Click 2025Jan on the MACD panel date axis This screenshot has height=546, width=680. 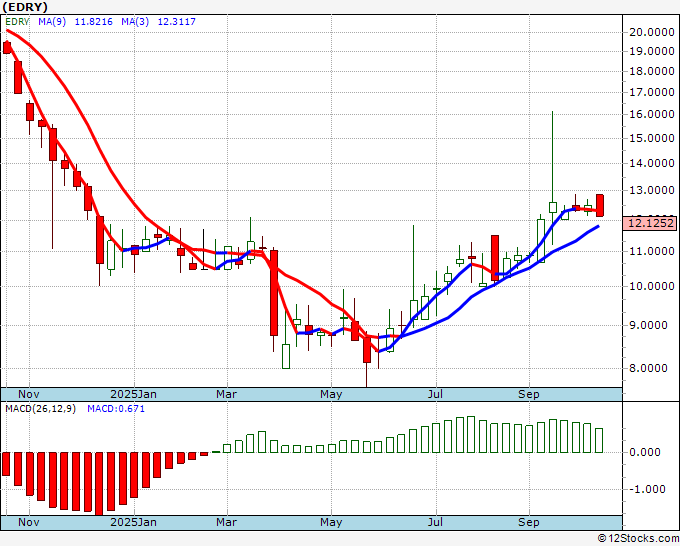point(134,522)
